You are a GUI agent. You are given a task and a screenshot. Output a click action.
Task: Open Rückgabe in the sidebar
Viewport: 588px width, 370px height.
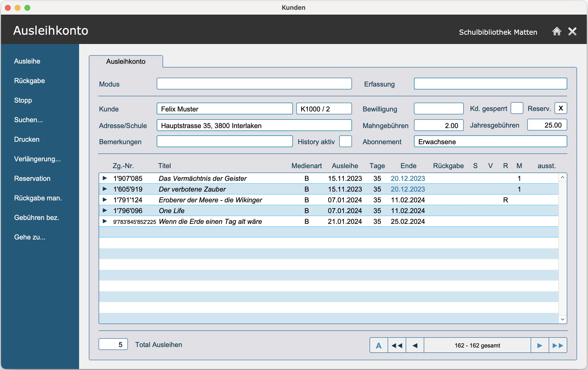29,81
